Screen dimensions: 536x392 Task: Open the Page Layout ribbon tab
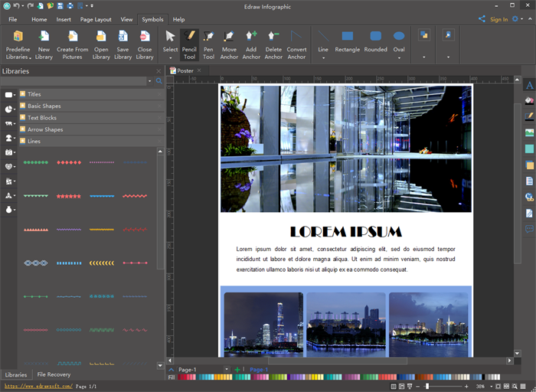coord(96,19)
